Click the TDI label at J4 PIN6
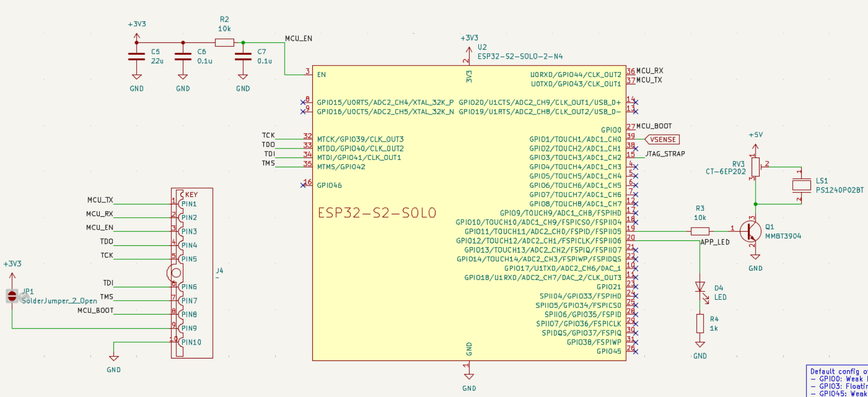 click(108, 283)
